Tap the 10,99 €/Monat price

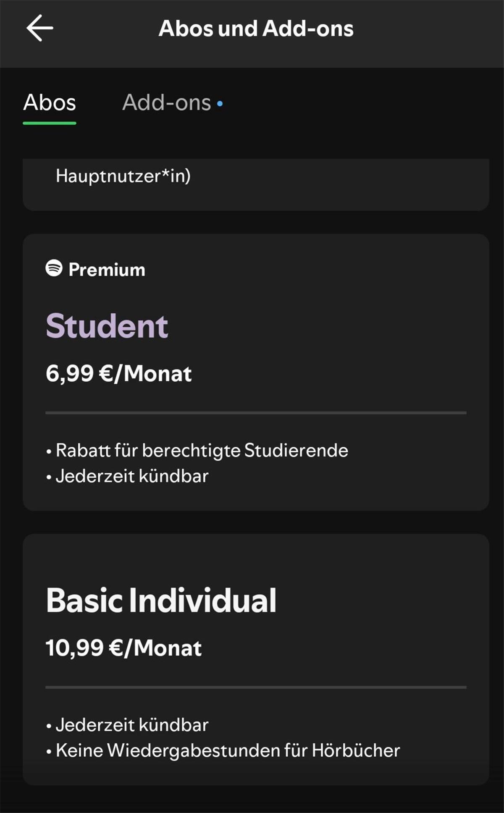(x=123, y=648)
